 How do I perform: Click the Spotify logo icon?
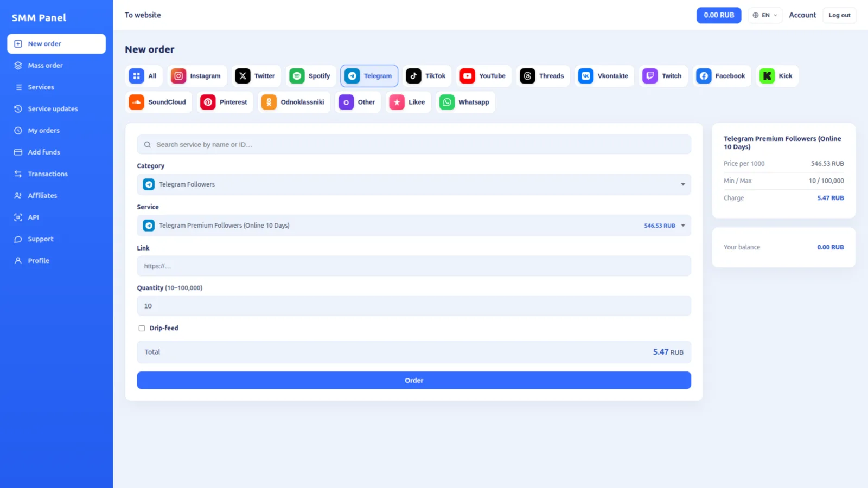point(297,76)
